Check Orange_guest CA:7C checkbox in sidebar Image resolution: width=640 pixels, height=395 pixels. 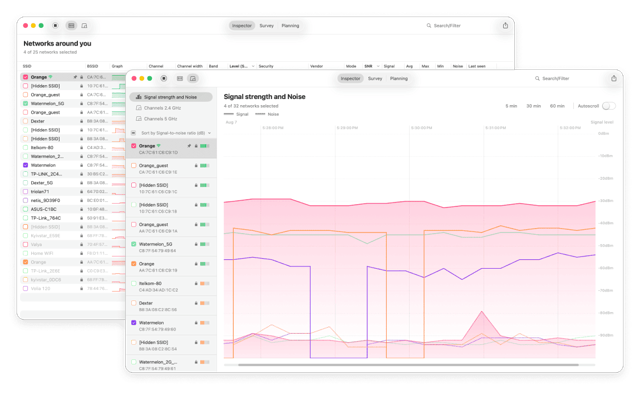[133, 165]
